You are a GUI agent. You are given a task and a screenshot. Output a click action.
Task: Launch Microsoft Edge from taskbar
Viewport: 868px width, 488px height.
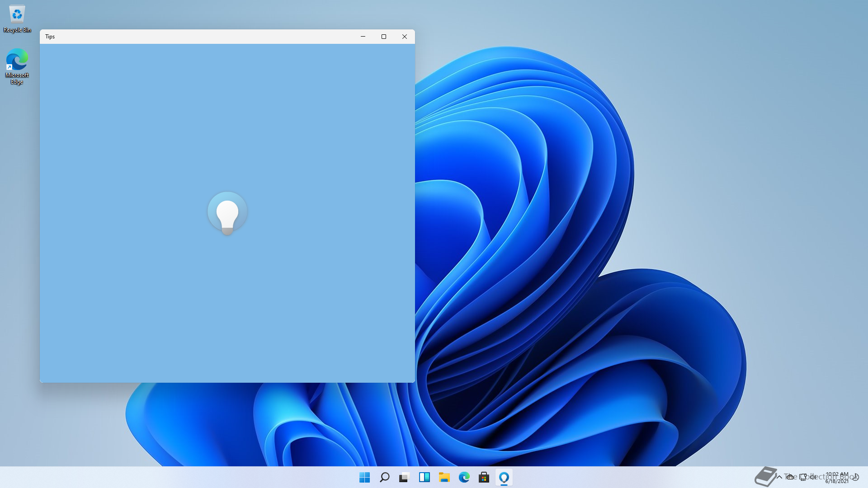464,477
